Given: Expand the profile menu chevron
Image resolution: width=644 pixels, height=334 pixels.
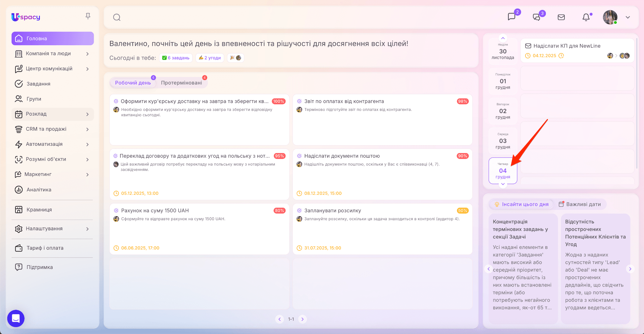Looking at the screenshot, I should coord(628,17).
